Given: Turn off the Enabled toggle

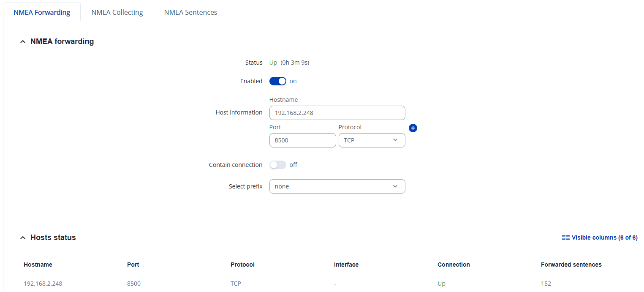Looking at the screenshot, I should (278, 81).
